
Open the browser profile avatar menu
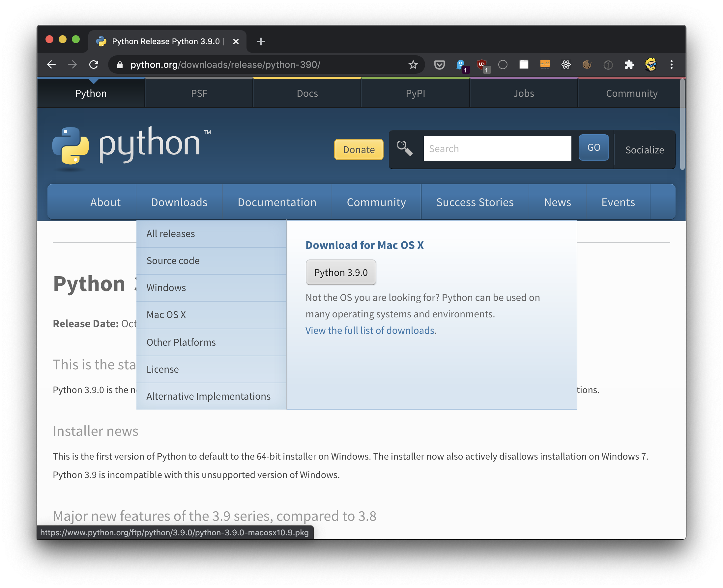tap(651, 65)
